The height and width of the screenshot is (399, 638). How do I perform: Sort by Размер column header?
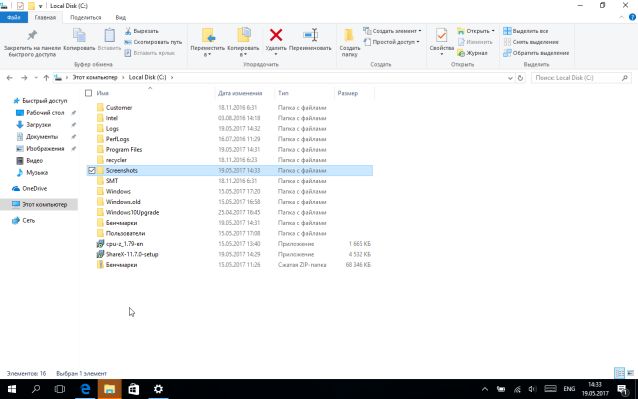347,93
